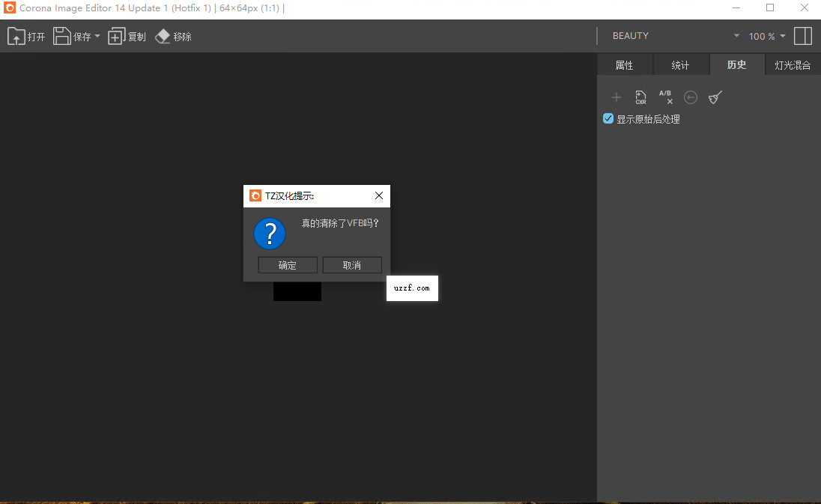The height and width of the screenshot is (504, 821).
Task: Open the BEAUTY channel dropdown
Action: pyautogui.click(x=676, y=36)
